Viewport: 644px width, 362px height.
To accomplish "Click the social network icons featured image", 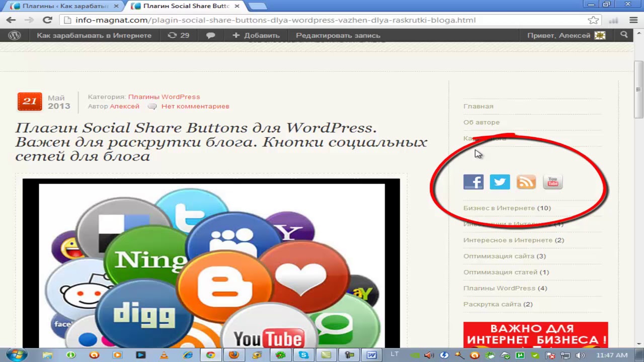I will [211, 263].
